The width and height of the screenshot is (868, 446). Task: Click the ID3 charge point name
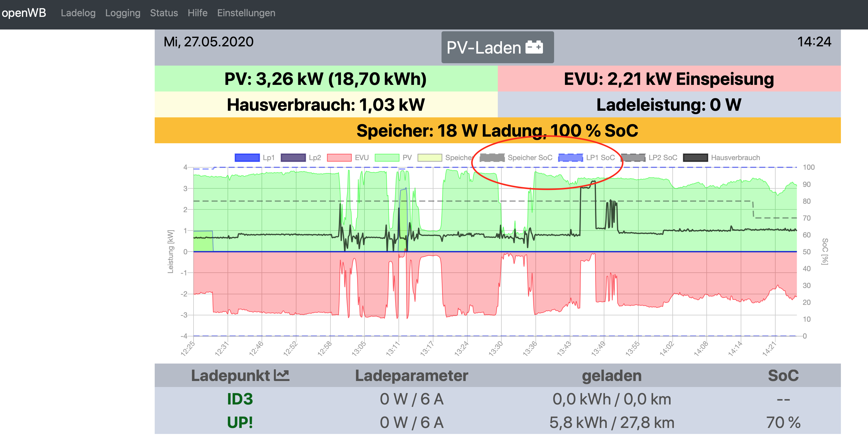240,399
